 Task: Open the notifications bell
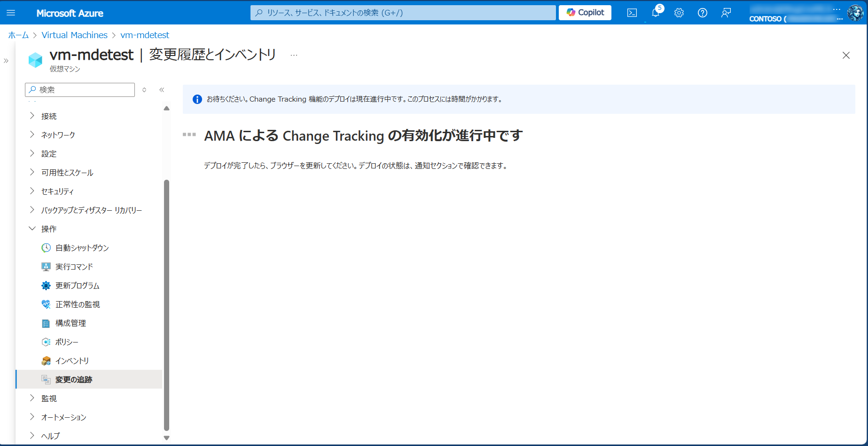[x=656, y=13]
